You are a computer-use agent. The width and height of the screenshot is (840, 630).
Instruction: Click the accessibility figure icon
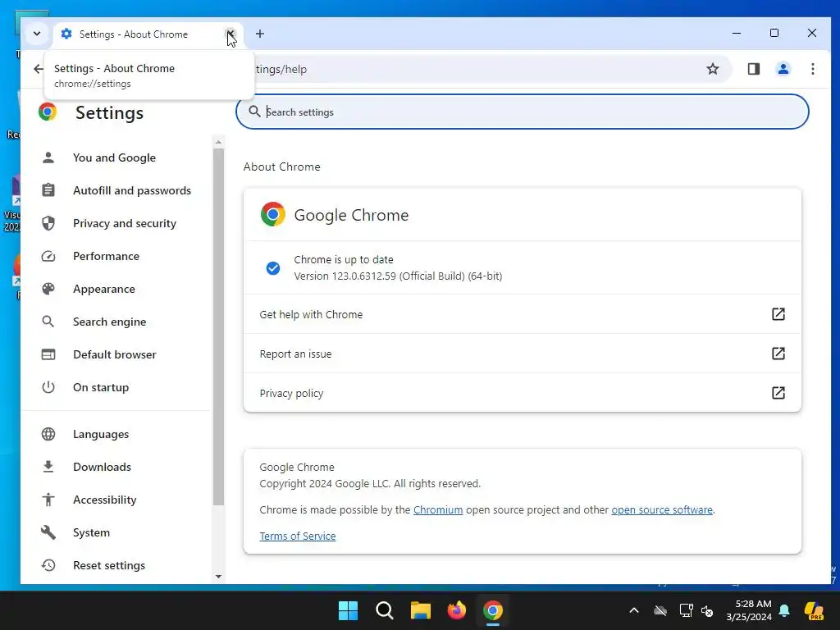click(x=48, y=500)
